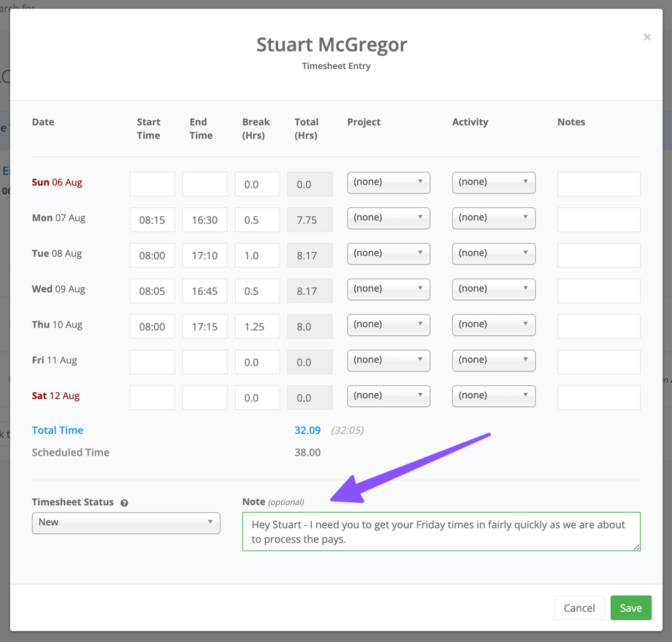Open the Project dropdown for Tue 08 Aug
Screen dimensions: 672x642
click(388, 253)
